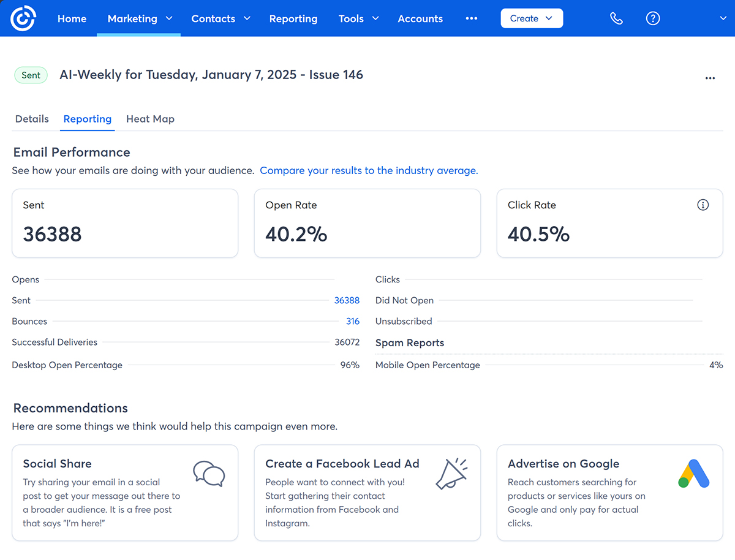Switch to the Heat Map tab

pyautogui.click(x=150, y=119)
